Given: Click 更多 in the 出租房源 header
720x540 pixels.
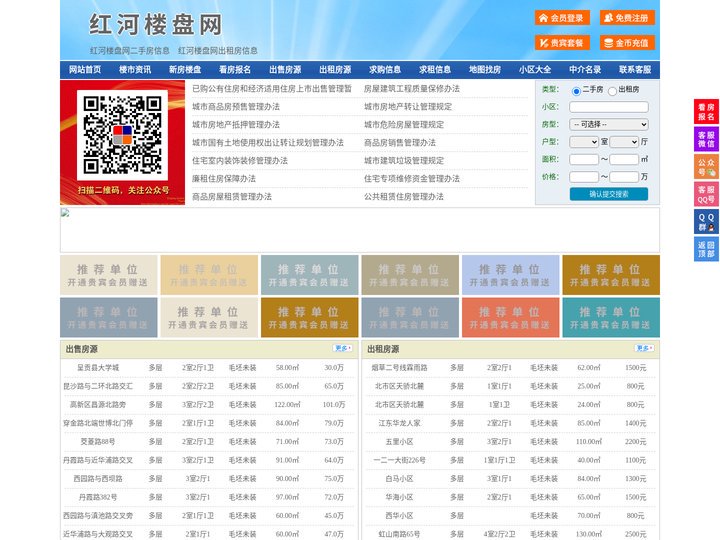Looking at the screenshot, I should [x=644, y=349].
